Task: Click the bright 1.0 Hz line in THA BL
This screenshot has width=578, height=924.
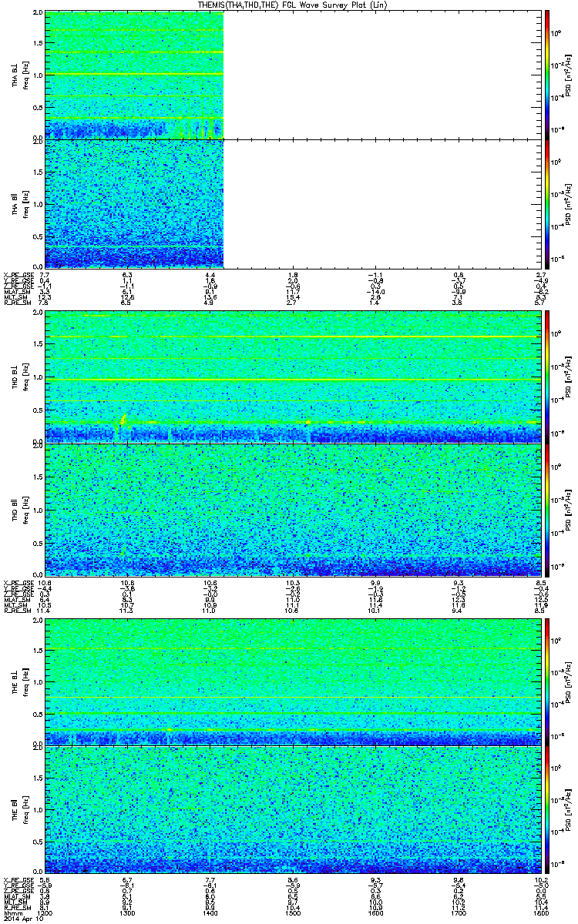Action: point(134,75)
